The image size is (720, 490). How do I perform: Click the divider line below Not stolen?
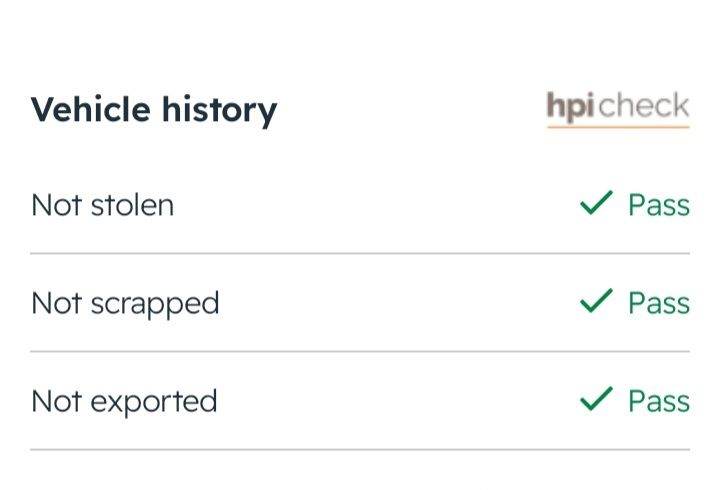(360, 253)
